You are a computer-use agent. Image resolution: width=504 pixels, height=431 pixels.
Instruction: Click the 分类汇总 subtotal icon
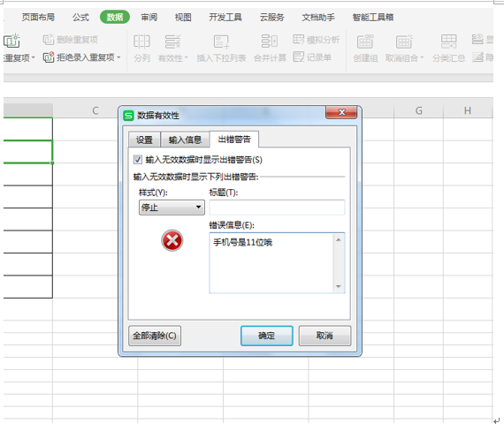[x=448, y=42]
